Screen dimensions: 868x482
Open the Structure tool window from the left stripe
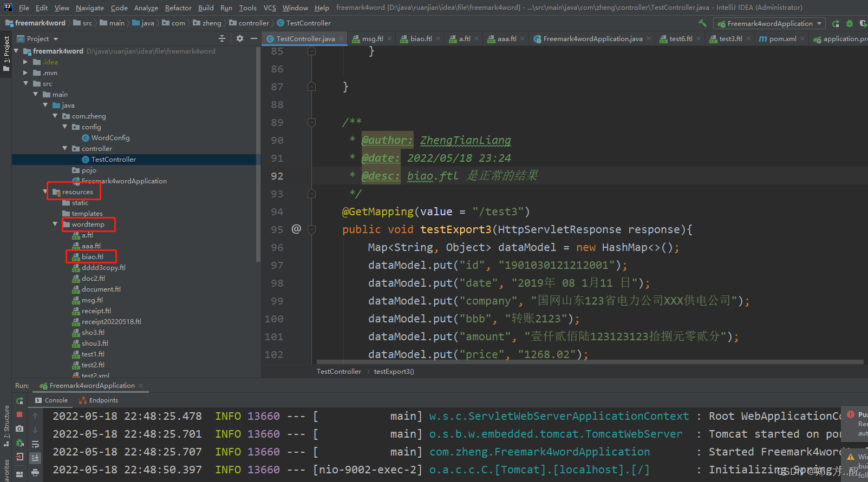click(x=6, y=426)
